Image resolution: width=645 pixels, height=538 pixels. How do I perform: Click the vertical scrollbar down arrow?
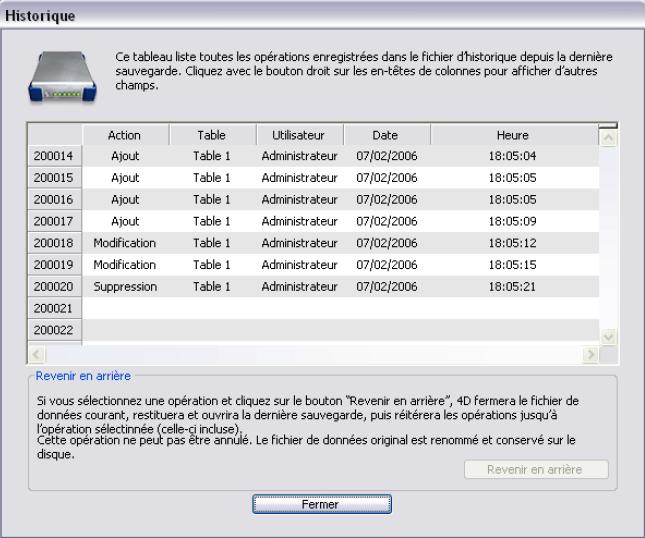click(607, 337)
